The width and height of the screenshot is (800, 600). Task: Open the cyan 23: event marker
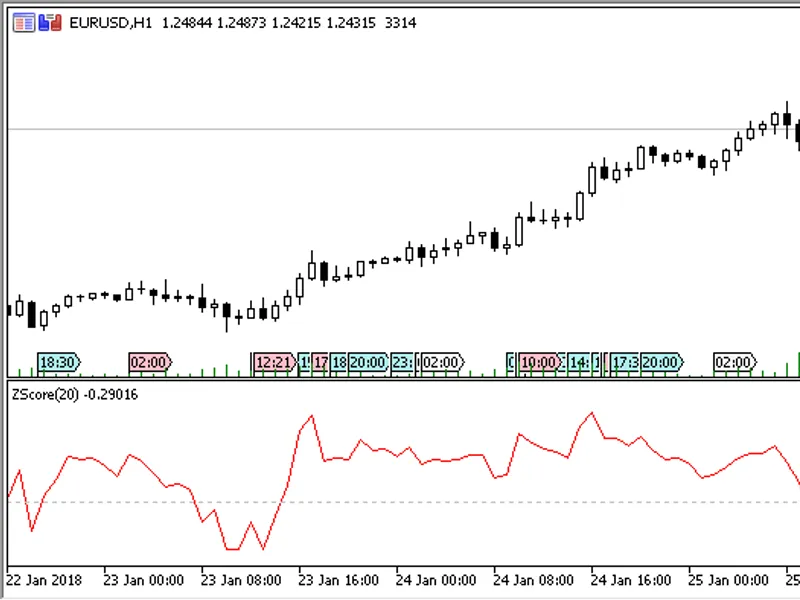pyautogui.click(x=403, y=363)
